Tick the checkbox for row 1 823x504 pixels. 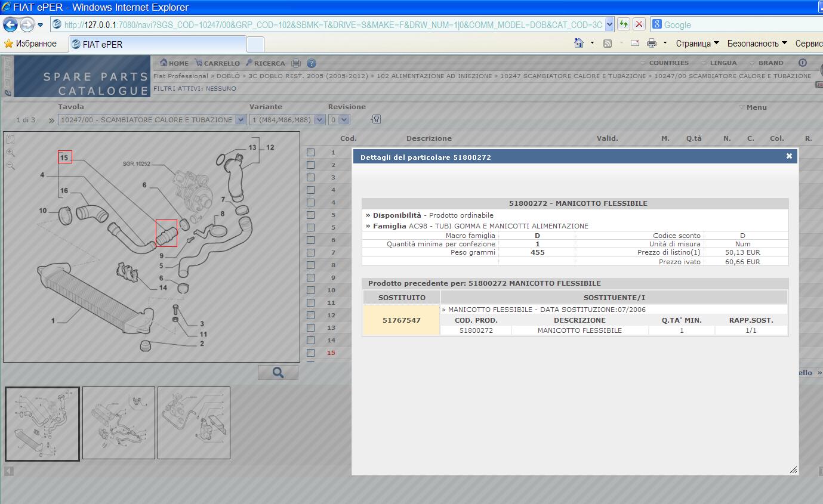pyautogui.click(x=310, y=152)
